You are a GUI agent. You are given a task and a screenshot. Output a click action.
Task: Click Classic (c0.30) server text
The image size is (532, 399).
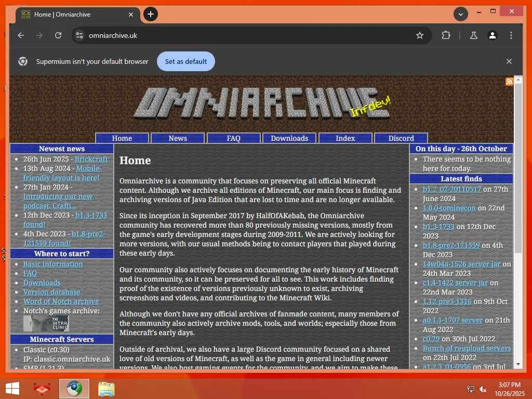46,350
